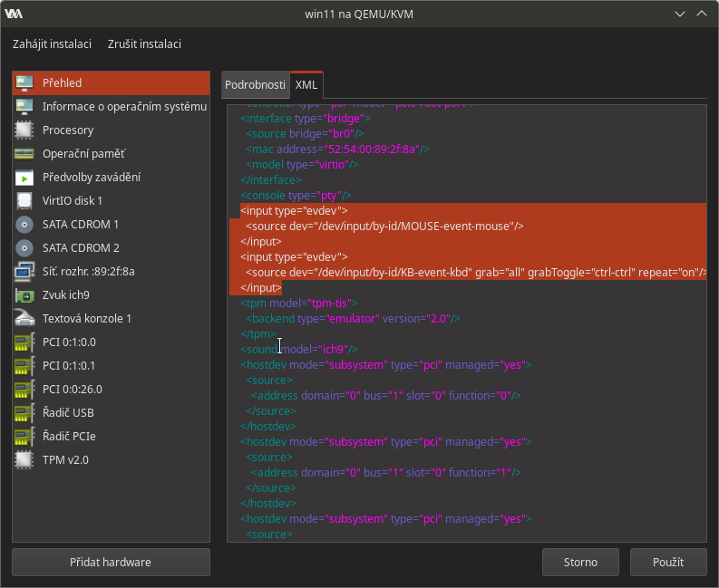Click the Storno button

tap(580, 562)
